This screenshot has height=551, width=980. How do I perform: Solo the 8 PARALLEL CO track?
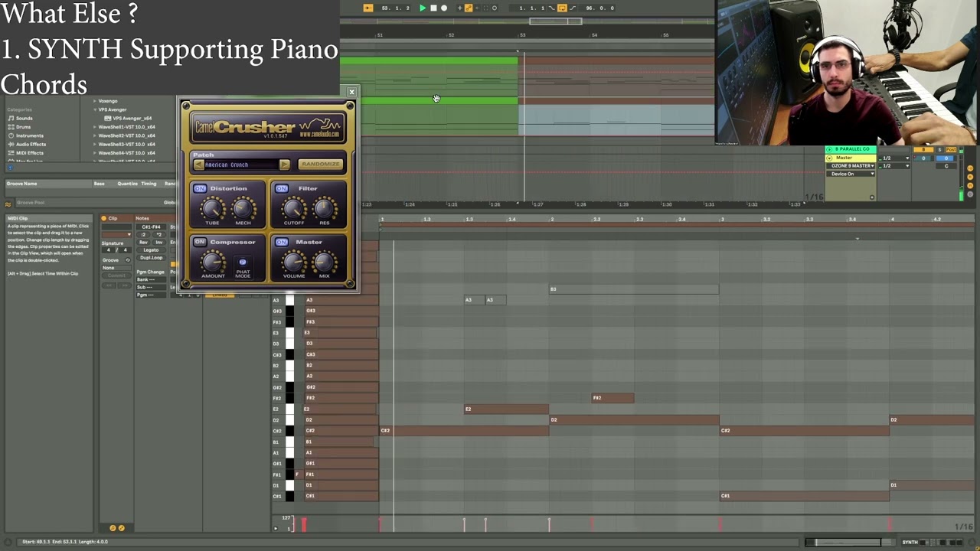click(x=940, y=150)
